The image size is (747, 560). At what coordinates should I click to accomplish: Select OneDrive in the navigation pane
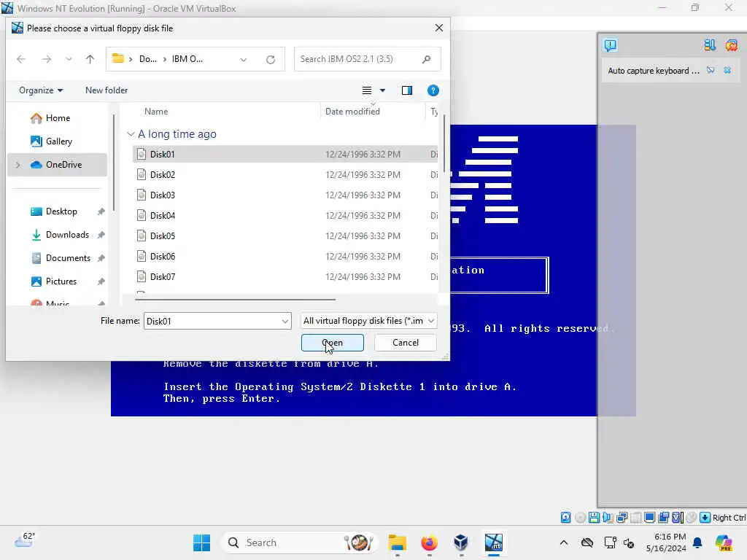(57, 165)
